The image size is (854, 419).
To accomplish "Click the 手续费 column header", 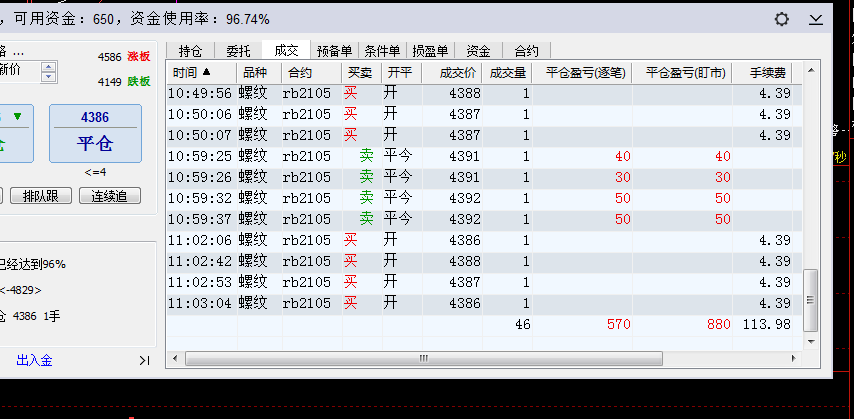I will point(762,72).
